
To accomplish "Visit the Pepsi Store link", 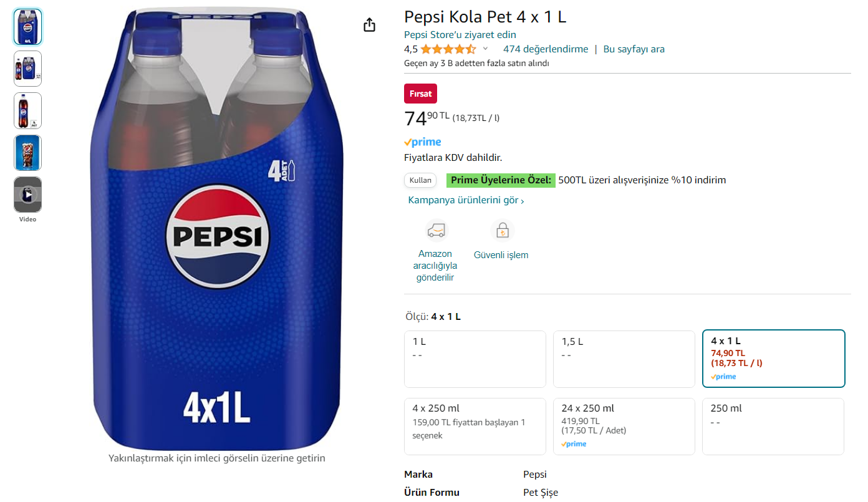I will pos(460,34).
